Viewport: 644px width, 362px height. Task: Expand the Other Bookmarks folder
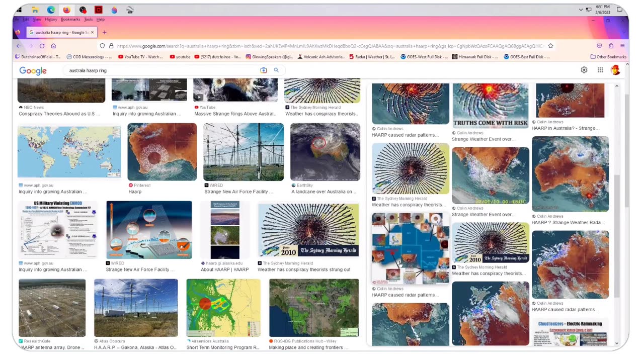point(608,57)
